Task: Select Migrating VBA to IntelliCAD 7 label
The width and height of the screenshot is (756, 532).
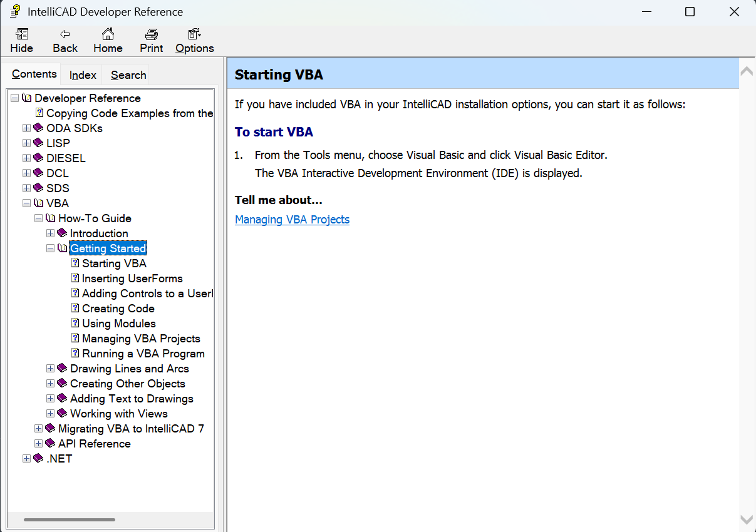Action: 131,429
